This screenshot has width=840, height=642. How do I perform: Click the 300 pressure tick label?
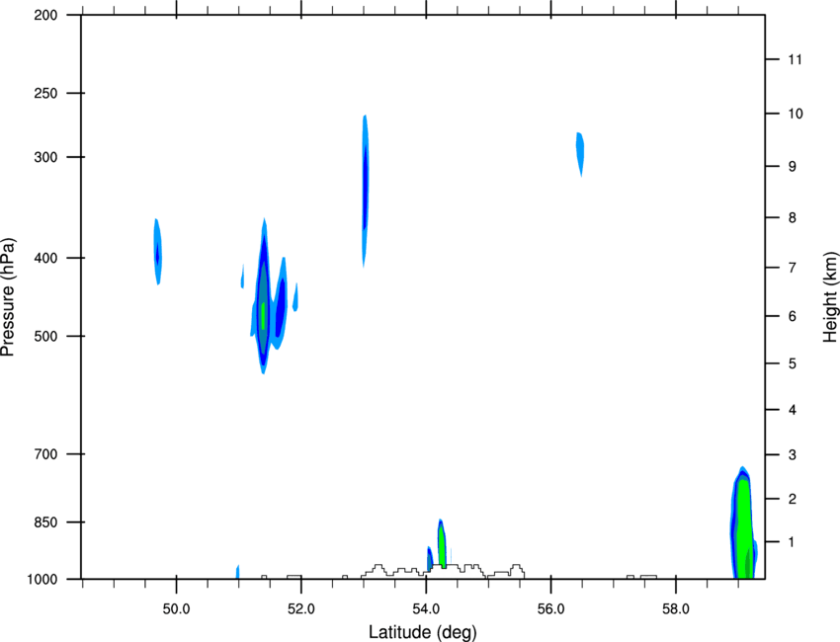coord(45,157)
